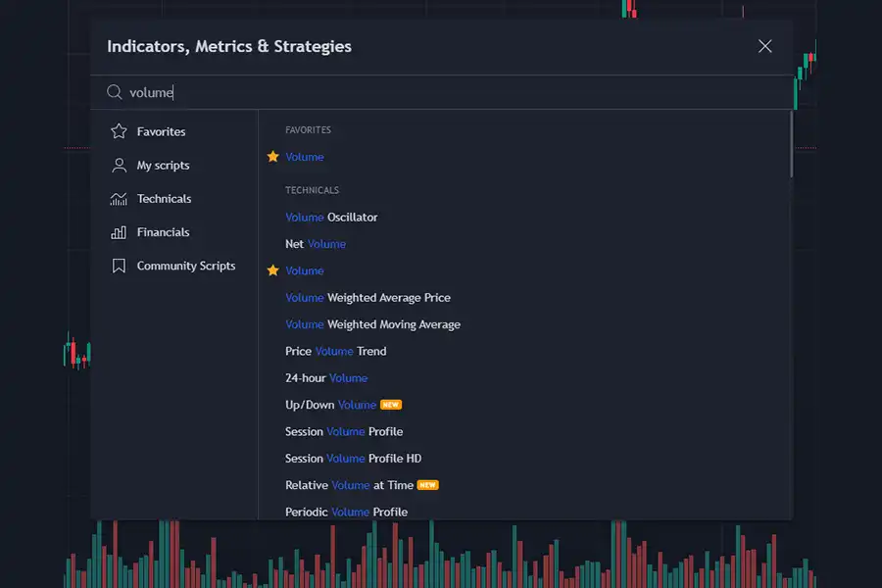The width and height of the screenshot is (882, 588).
Task: Click the chart icon beside Technicals
Action: pyautogui.click(x=119, y=199)
